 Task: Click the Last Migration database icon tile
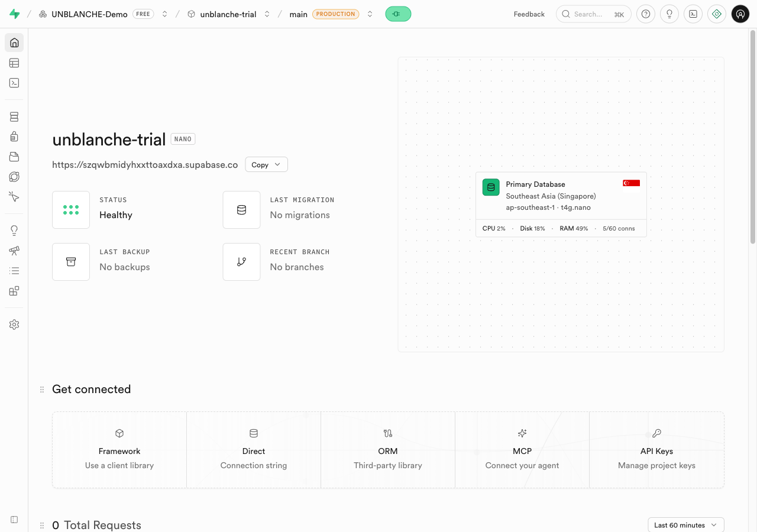pos(241,210)
